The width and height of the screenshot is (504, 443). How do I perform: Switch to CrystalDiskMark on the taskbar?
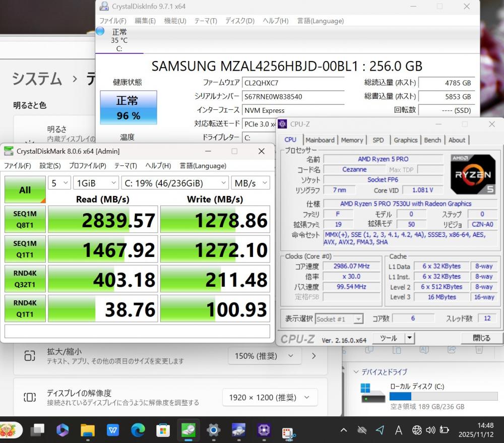[x=188, y=430]
